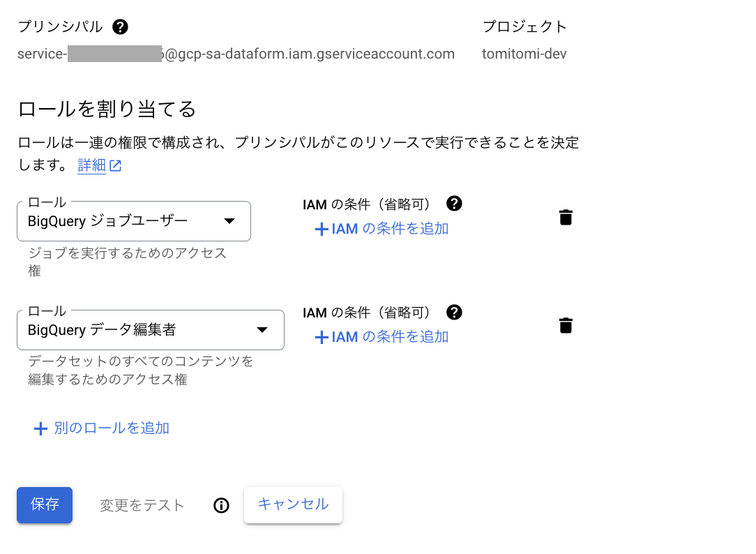Open the BigQuery ジョブユーザー role dropdown
Screen dimensions: 756x554
133,220
